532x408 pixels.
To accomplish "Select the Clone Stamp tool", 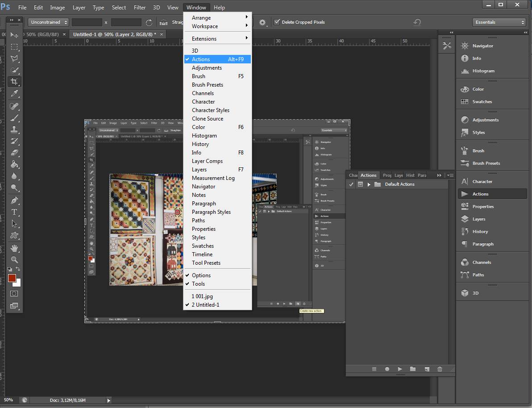I will coord(14,129).
